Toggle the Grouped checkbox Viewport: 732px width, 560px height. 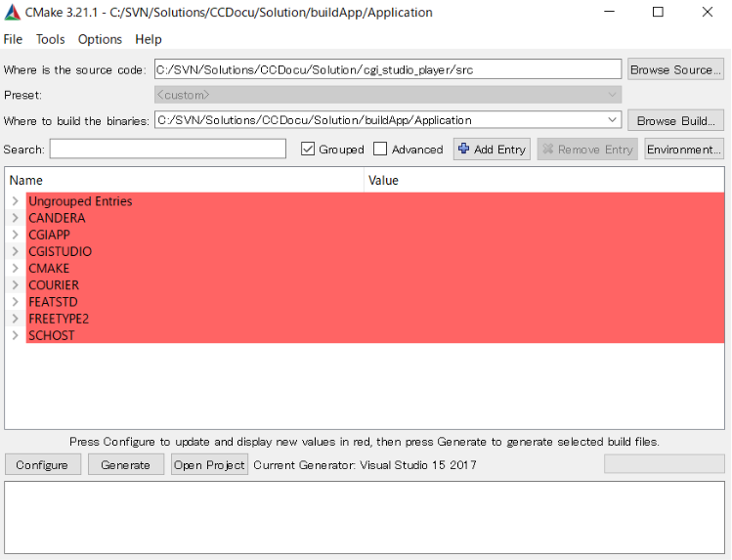(x=308, y=150)
